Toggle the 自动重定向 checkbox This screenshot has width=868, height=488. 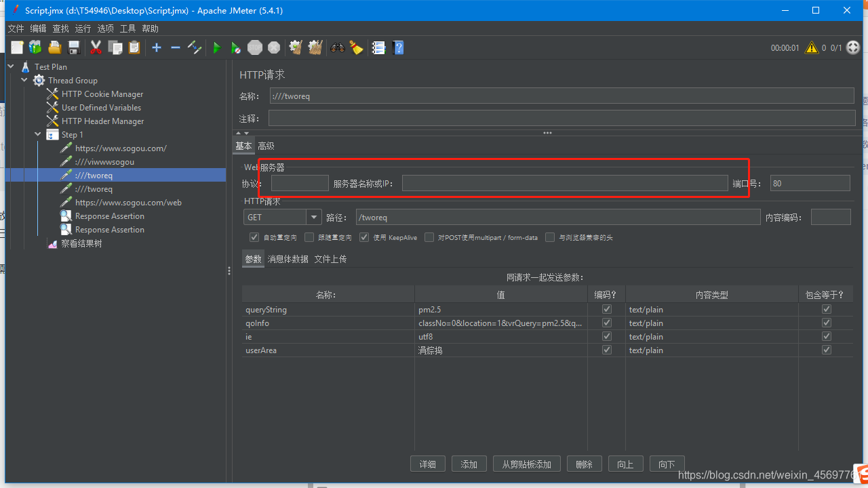point(254,237)
